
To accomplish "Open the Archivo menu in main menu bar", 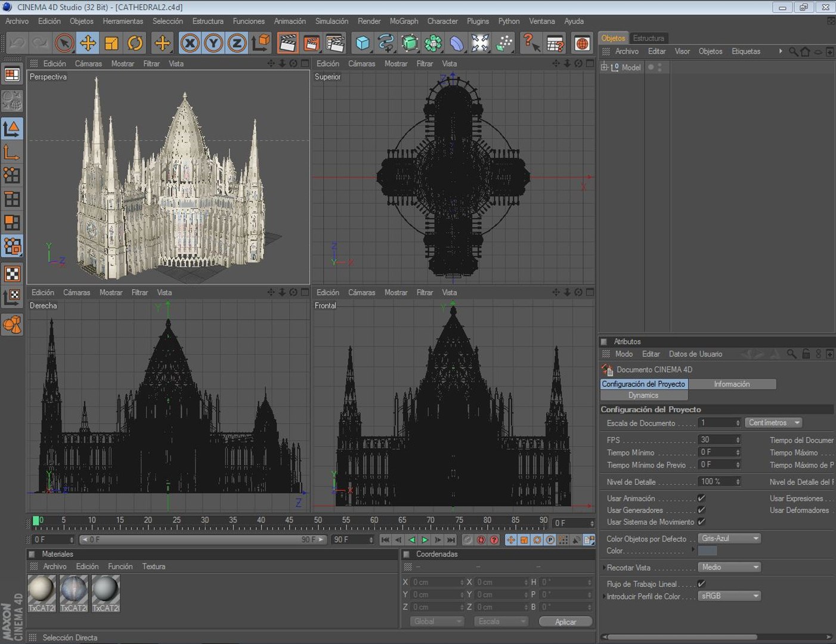I will pos(17,21).
